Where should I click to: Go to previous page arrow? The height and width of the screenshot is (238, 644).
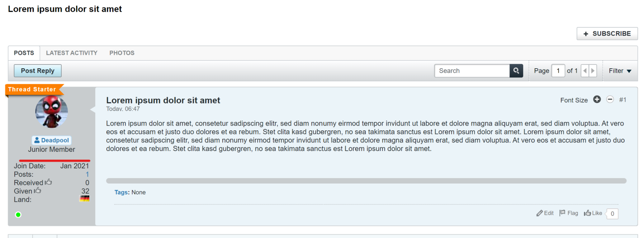[x=585, y=71]
